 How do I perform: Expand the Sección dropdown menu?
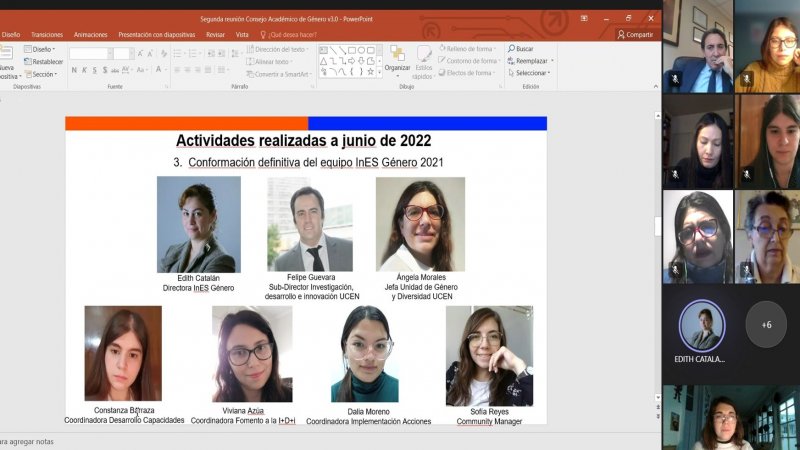tap(43, 74)
